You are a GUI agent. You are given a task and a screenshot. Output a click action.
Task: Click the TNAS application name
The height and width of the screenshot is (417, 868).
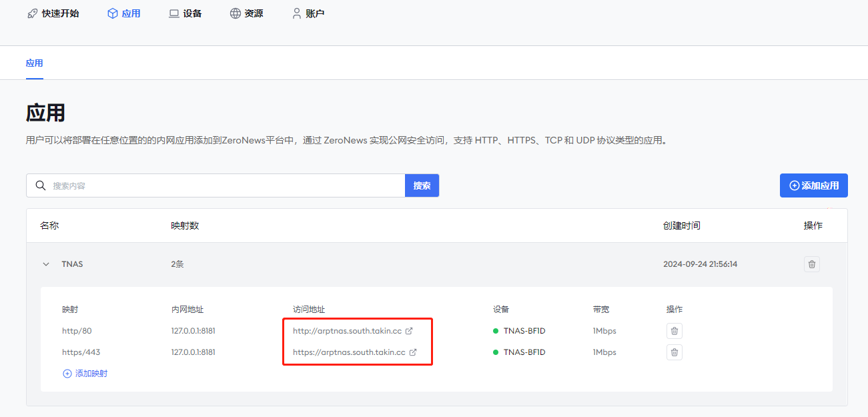(x=72, y=264)
